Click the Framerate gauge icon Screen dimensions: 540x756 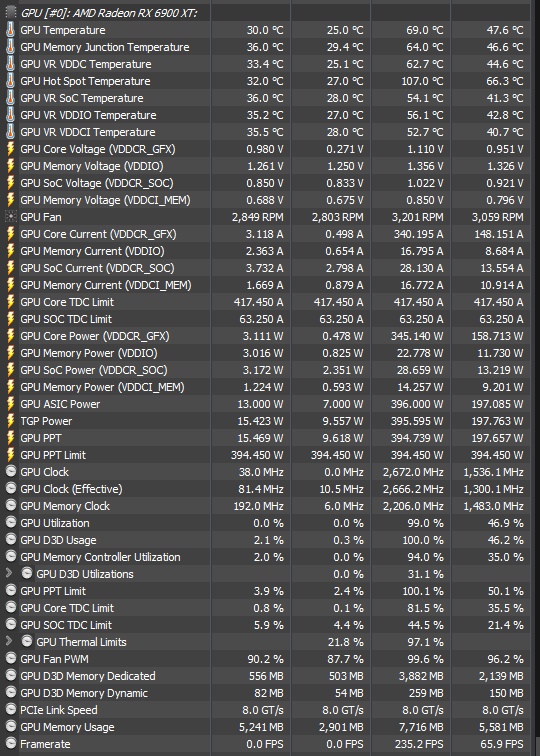click(x=11, y=744)
